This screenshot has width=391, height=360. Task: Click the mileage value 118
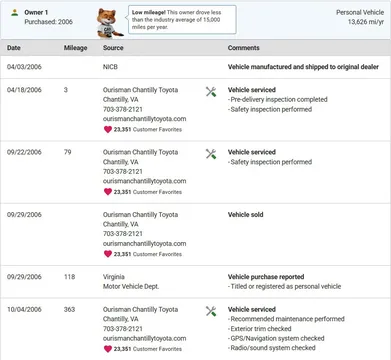tap(69, 277)
